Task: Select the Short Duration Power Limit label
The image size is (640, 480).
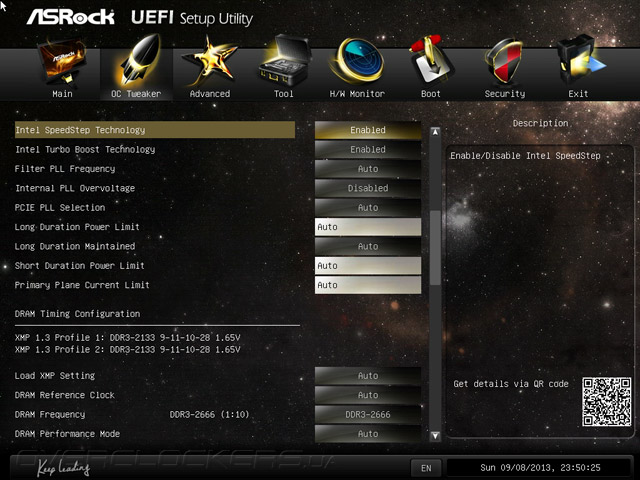Action: click(x=80, y=266)
